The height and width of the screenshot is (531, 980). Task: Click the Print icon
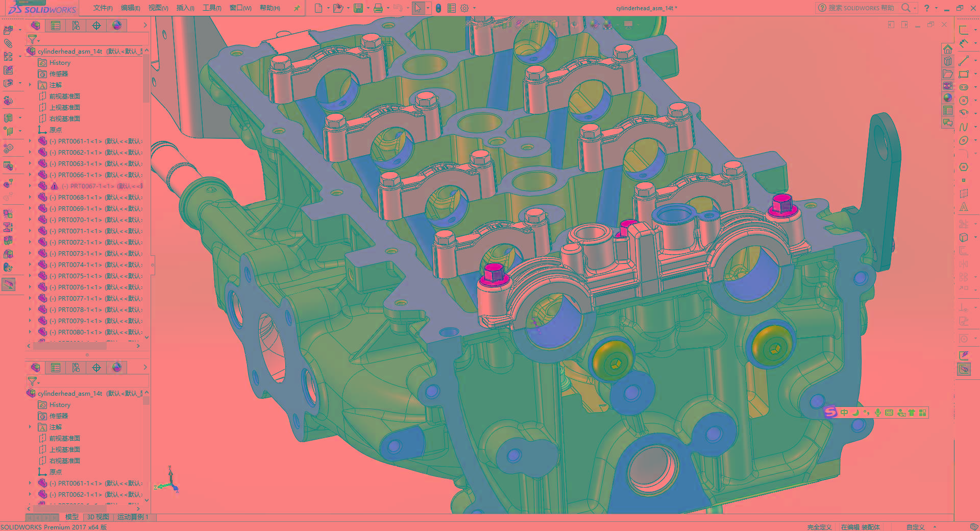click(378, 8)
